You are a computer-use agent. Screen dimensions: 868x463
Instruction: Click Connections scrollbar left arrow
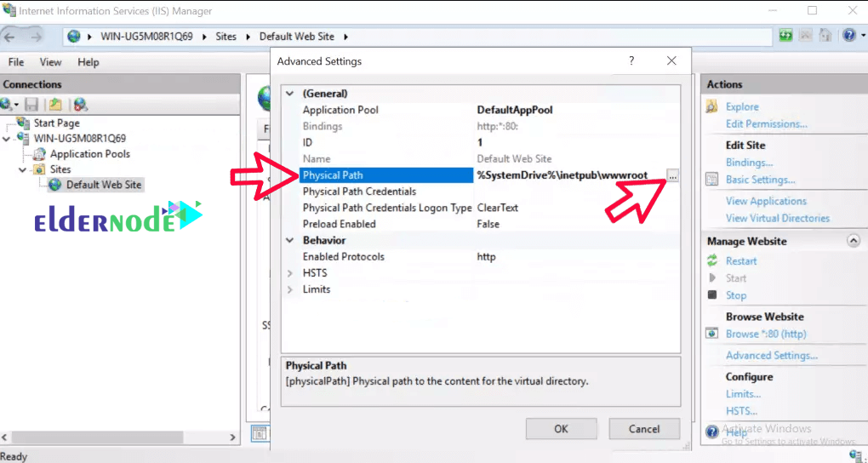point(6,437)
